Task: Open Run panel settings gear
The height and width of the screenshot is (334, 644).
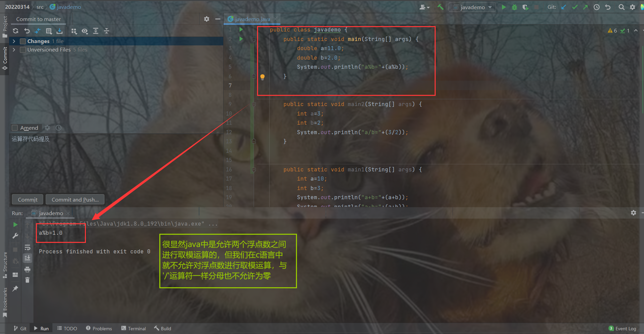Action: coord(634,213)
